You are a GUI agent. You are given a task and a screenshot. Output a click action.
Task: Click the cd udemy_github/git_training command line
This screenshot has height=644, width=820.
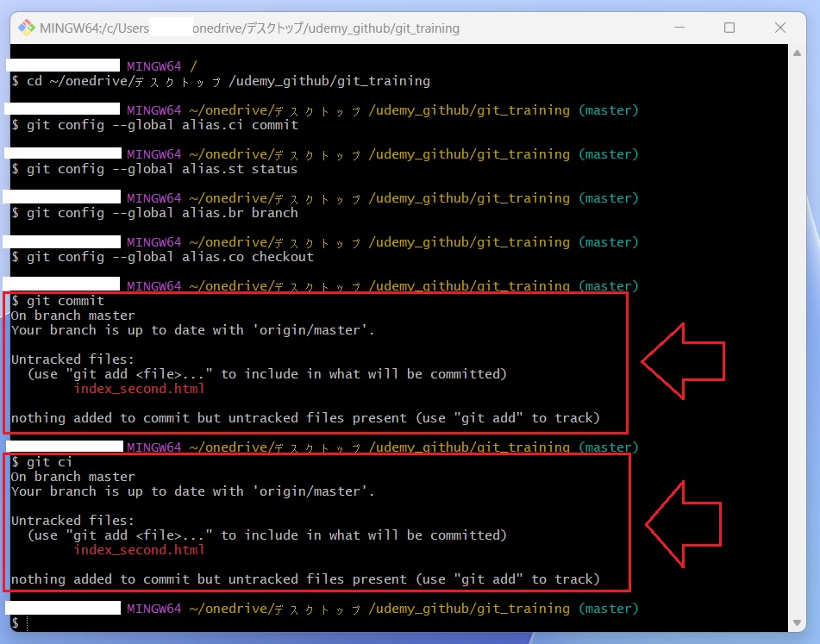point(221,81)
